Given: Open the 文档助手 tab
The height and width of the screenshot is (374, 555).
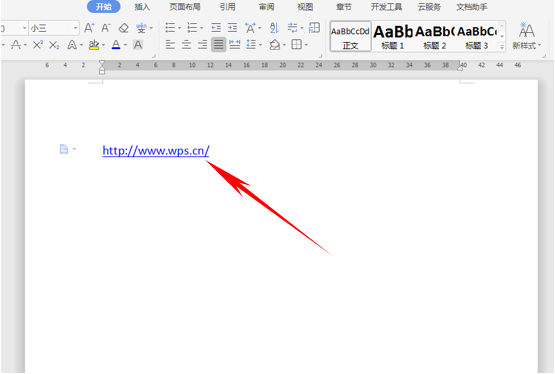Looking at the screenshot, I should [471, 7].
